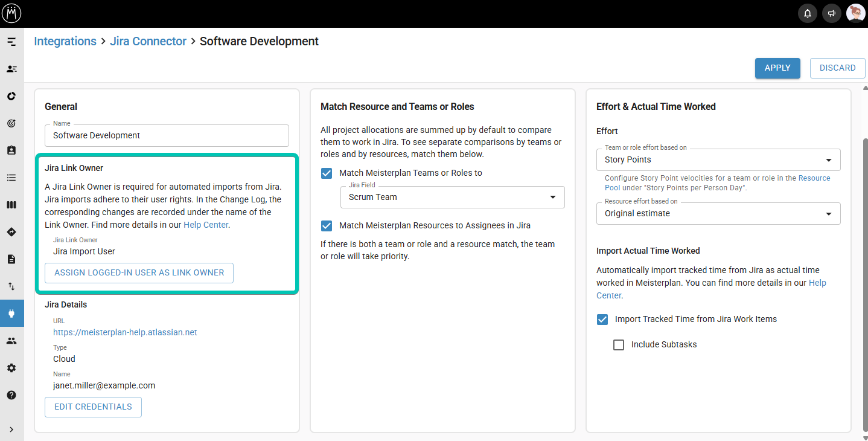Open the pie chart sidebar icon

[11, 96]
